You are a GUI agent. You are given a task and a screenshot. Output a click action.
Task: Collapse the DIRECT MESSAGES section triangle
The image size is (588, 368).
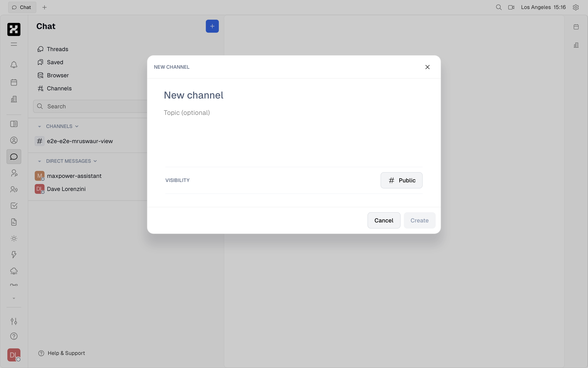point(39,161)
